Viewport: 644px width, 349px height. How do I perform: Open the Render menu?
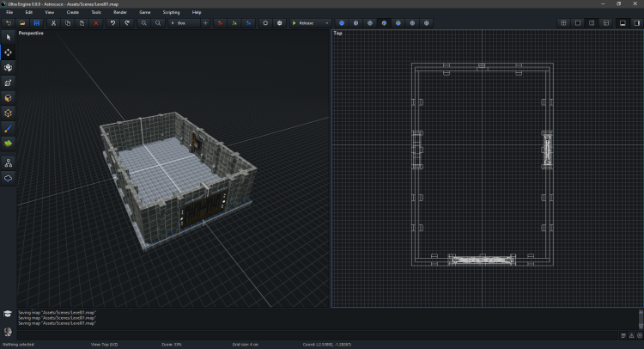coord(120,13)
